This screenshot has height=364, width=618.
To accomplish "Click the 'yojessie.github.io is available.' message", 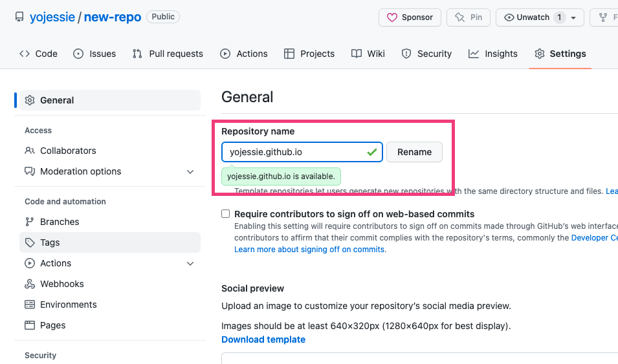I will coord(281,176).
